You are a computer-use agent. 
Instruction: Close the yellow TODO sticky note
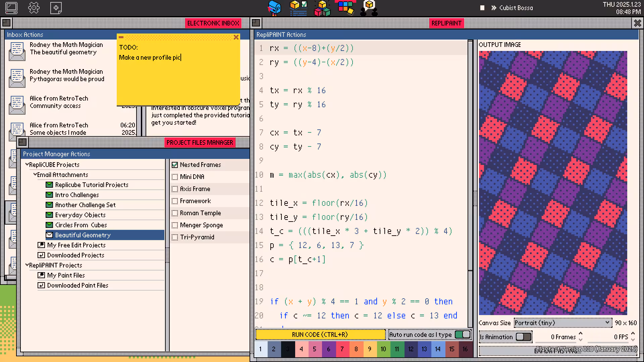click(236, 37)
